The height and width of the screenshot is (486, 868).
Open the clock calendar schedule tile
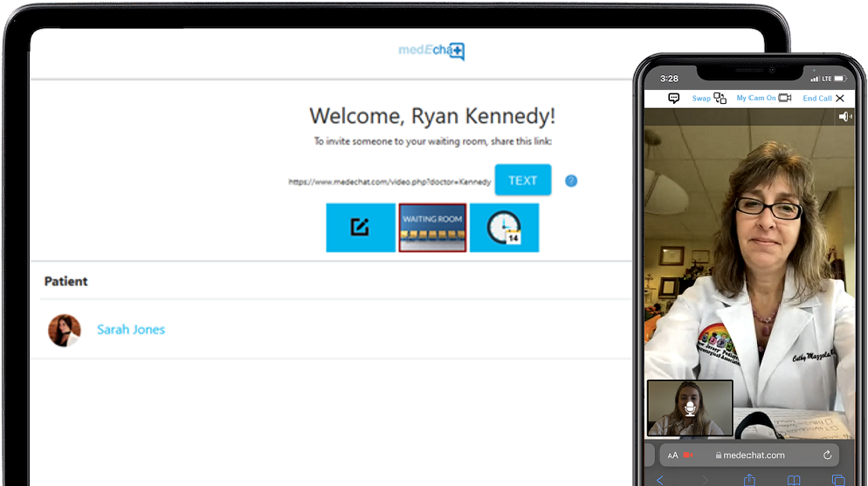click(x=504, y=228)
